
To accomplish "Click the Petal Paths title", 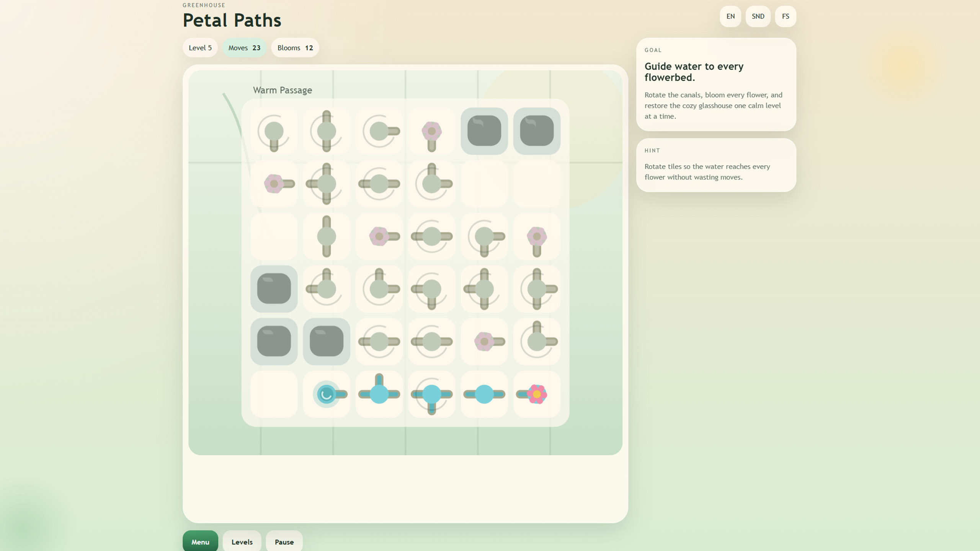I will pos(232,20).
